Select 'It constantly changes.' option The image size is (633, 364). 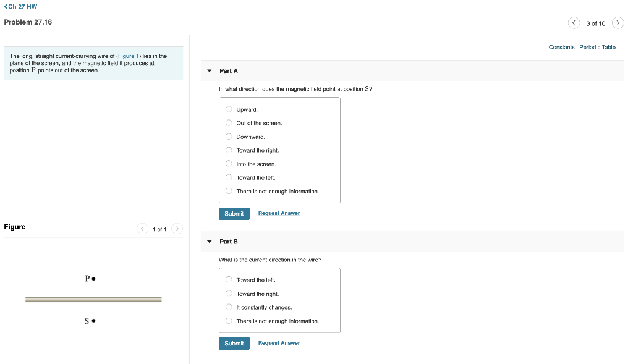(x=229, y=307)
